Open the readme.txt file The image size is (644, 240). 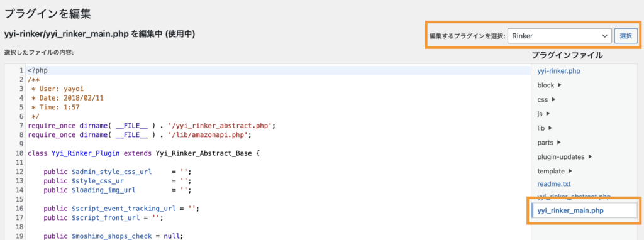(554, 184)
